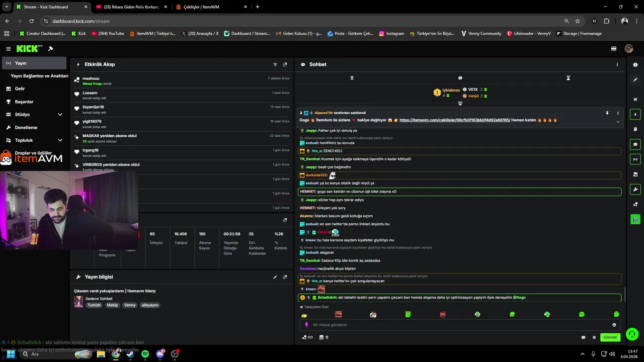Pop out the Yayın bilgisi panel
Image resolution: width=644 pixels, height=362 pixels.
pos(285,277)
